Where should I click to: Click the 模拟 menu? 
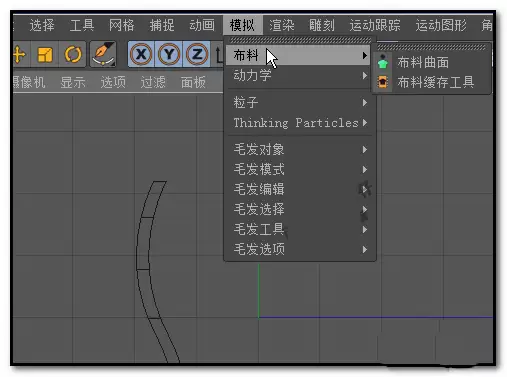(x=242, y=25)
